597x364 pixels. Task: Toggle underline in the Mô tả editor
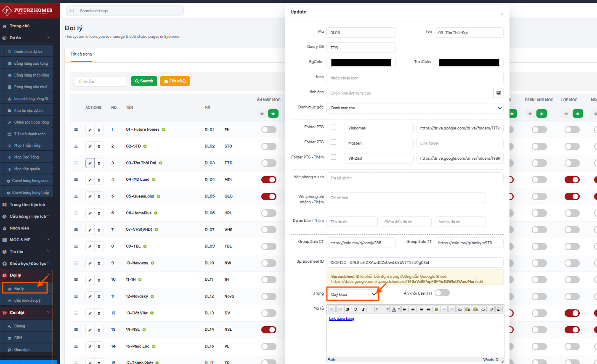pyautogui.click(x=356, y=309)
